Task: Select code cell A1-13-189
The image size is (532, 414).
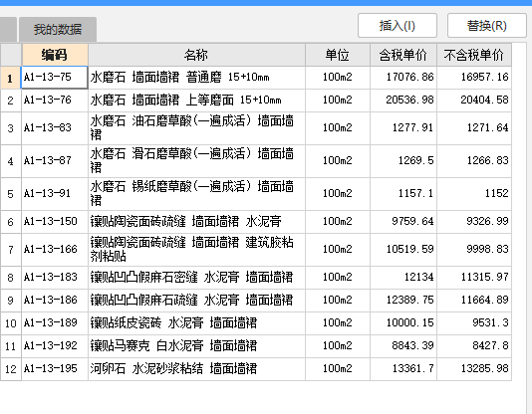Action: pos(55,323)
